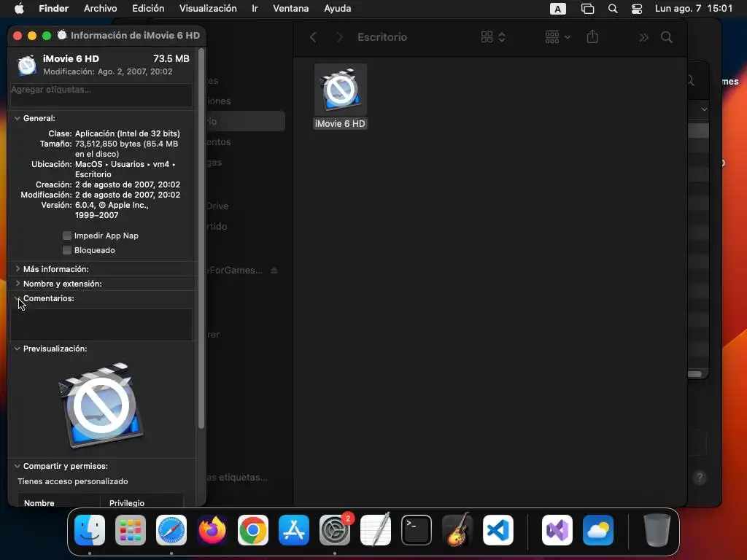Open Google Chrome in the Dock

(253, 530)
